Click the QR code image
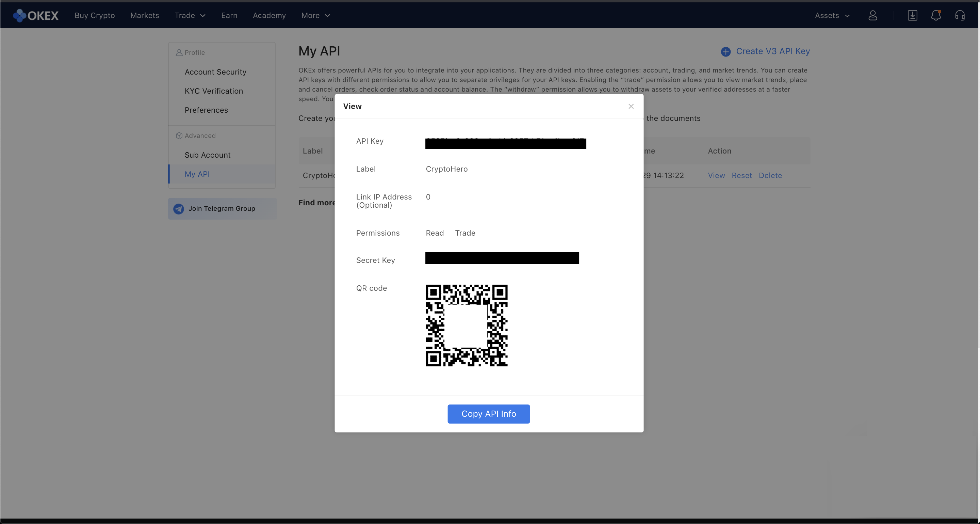 (467, 325)
